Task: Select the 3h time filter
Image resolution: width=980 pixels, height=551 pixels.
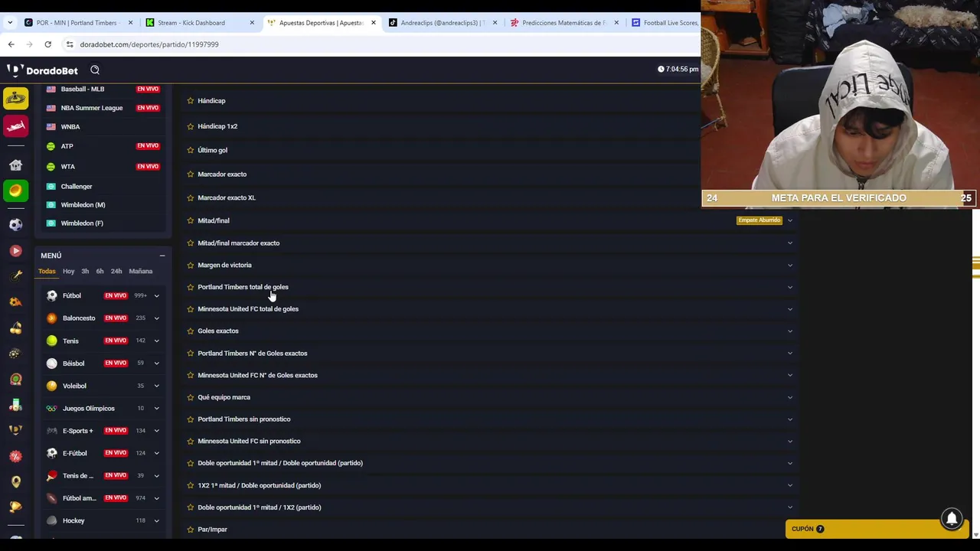Action: [x=85, y=271]
